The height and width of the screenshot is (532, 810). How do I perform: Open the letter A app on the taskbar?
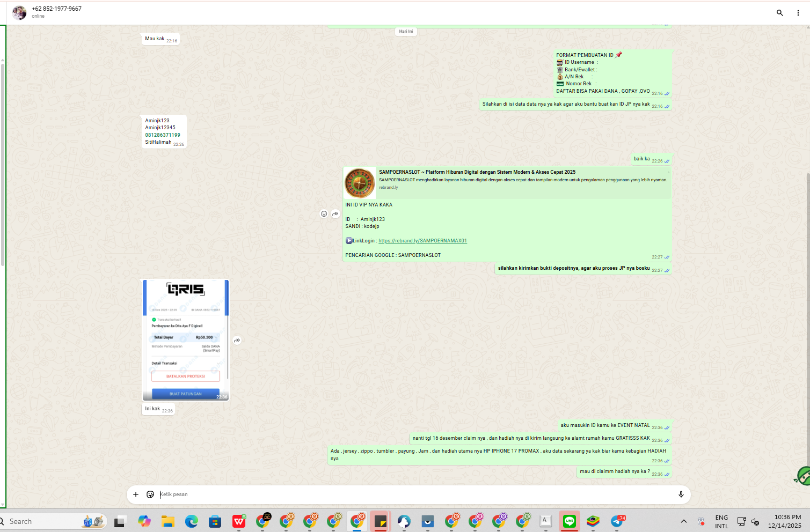point(546,521)
